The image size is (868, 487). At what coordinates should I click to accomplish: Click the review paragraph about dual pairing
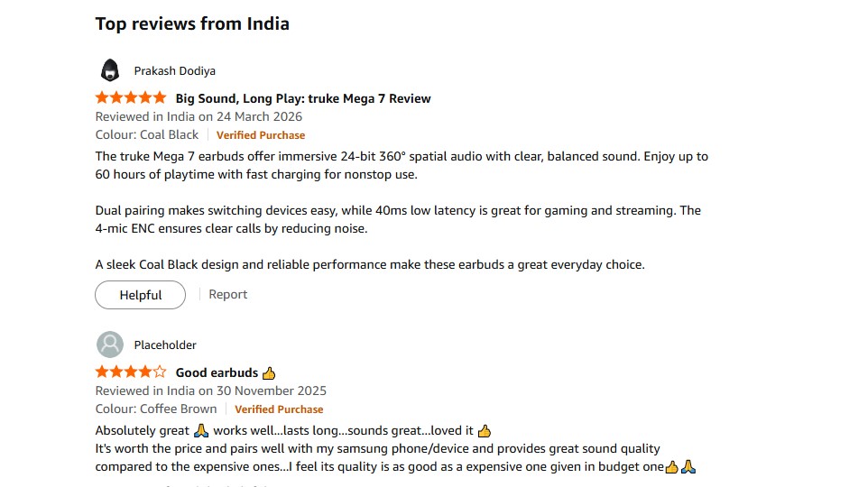(397, 219)
